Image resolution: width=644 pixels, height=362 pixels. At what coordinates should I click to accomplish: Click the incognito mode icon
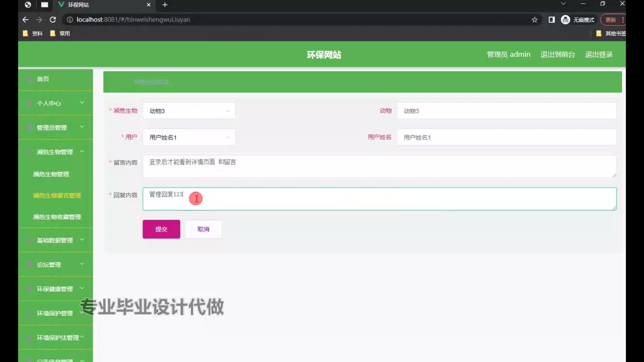566,20
